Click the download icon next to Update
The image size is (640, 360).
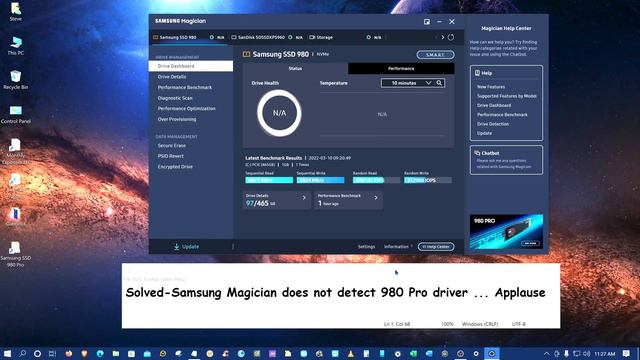point(176,247)
